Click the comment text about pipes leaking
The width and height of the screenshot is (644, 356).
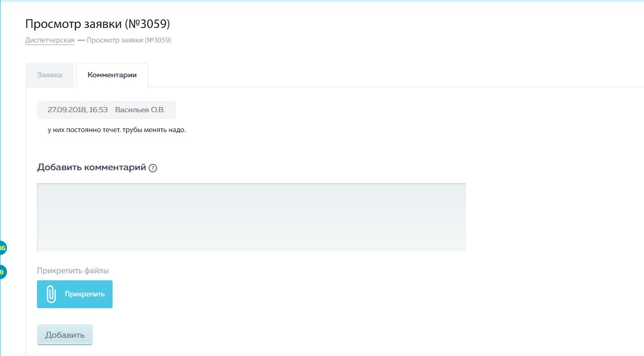tap(117, 130)
